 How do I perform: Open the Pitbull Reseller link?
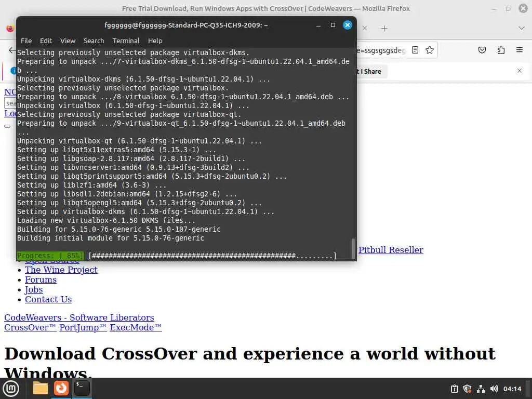click(x=391, y=250)
